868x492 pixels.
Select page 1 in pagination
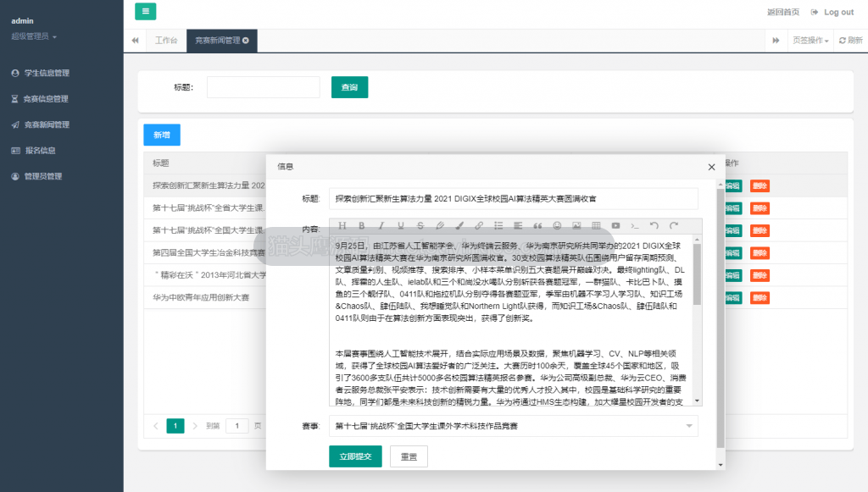click(175, 426)
